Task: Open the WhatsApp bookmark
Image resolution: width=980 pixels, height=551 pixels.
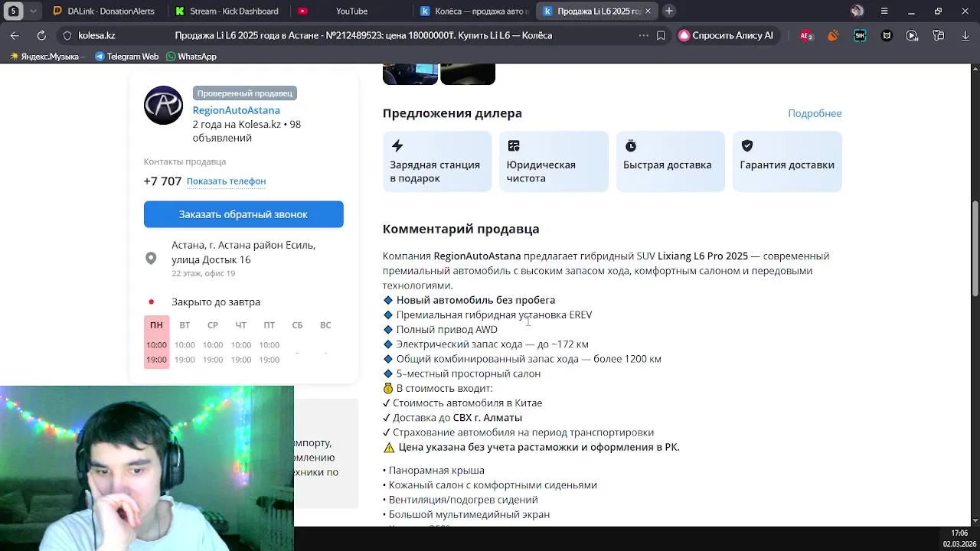Action: pos(191,57)
